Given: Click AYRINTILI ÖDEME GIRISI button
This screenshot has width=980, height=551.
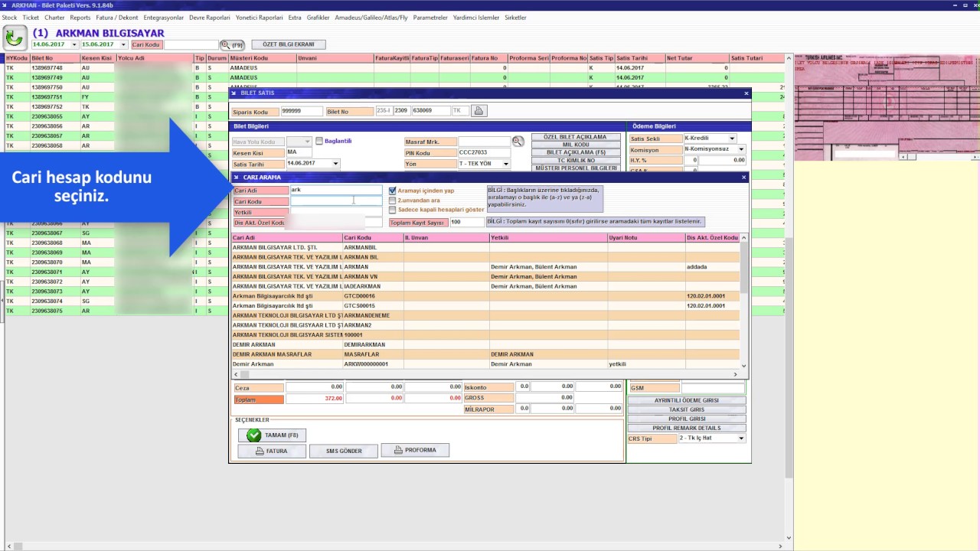Looking at the screenshot, I should 686,400.
